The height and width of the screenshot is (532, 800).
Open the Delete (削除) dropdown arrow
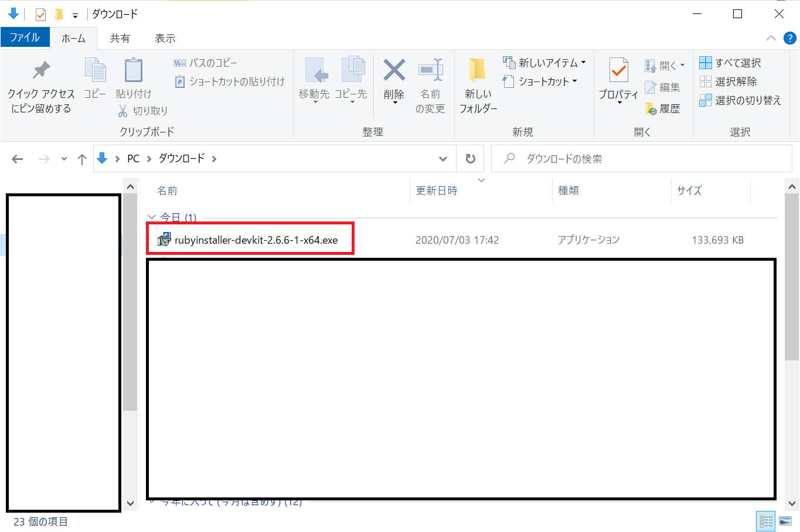coord(395,103)
